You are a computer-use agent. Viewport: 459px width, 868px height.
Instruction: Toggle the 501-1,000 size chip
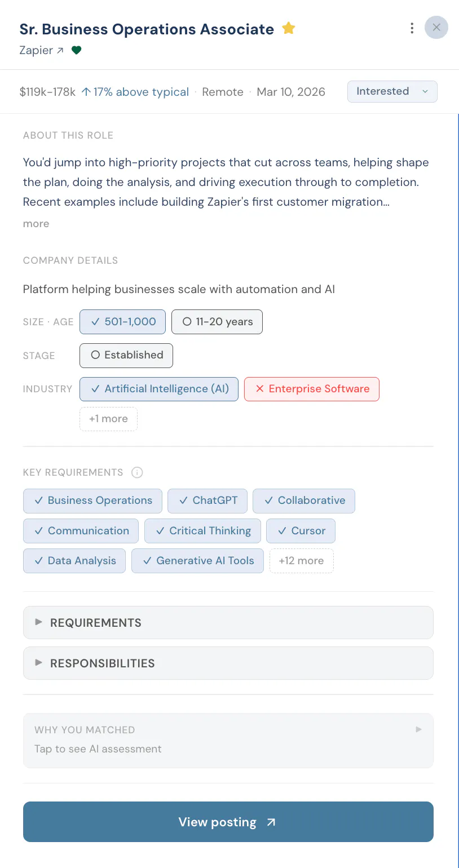pos(122,322)
